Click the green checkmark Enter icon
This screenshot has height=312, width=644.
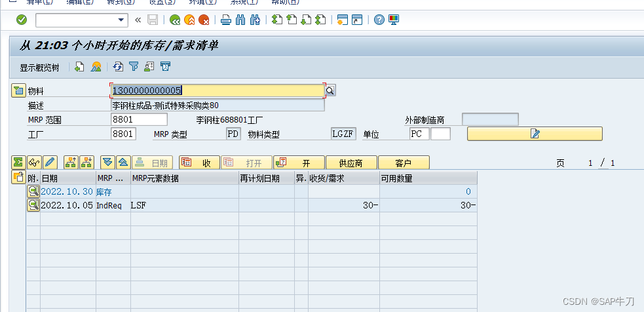point(22,20)
